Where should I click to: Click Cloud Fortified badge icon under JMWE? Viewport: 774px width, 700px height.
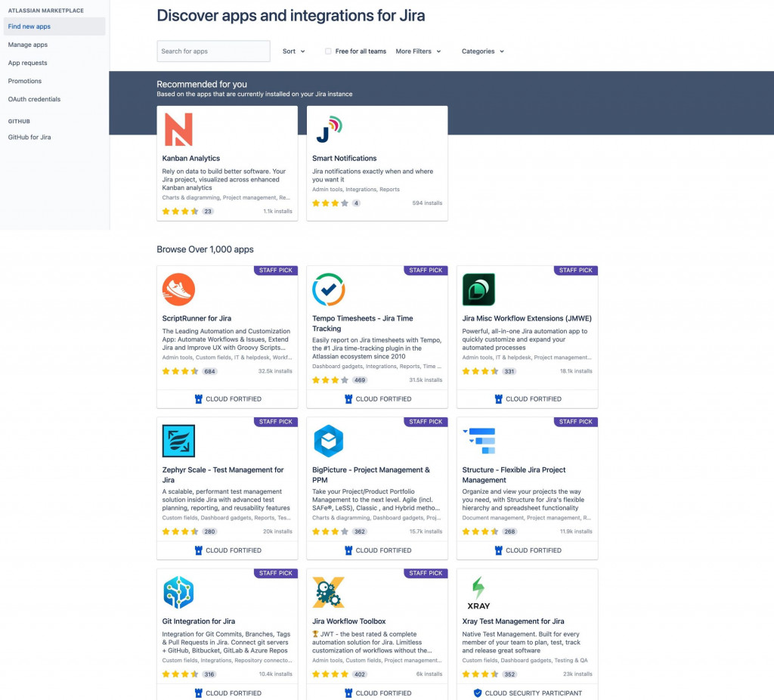point(499,399)
